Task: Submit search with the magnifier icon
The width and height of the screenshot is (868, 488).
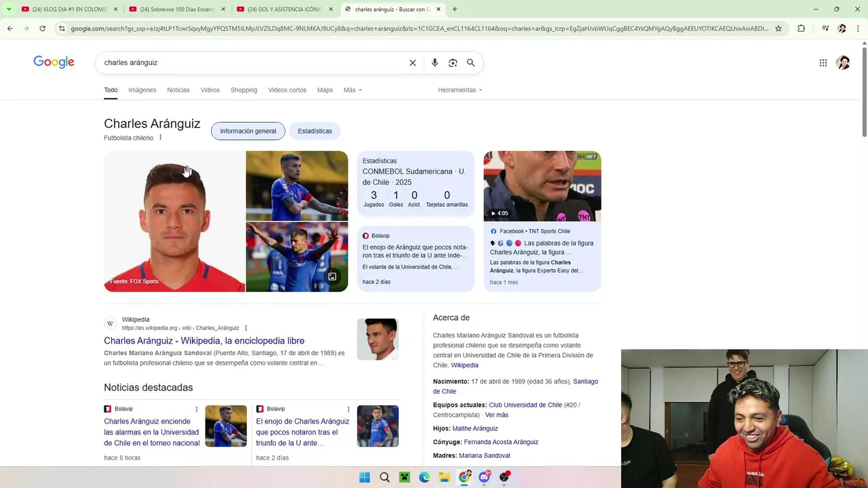Action: pos(471,62)
